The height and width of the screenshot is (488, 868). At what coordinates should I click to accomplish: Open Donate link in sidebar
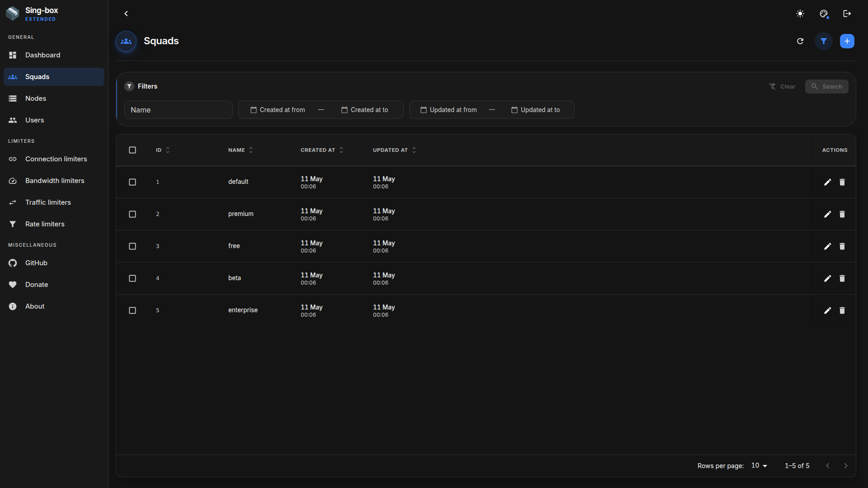[54, 285]
